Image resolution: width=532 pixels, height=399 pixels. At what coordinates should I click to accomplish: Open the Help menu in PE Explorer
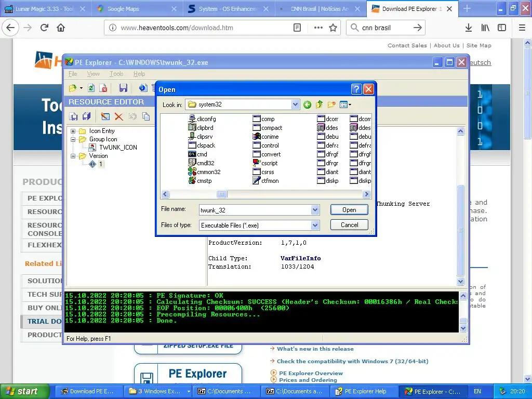pos(139,74)
